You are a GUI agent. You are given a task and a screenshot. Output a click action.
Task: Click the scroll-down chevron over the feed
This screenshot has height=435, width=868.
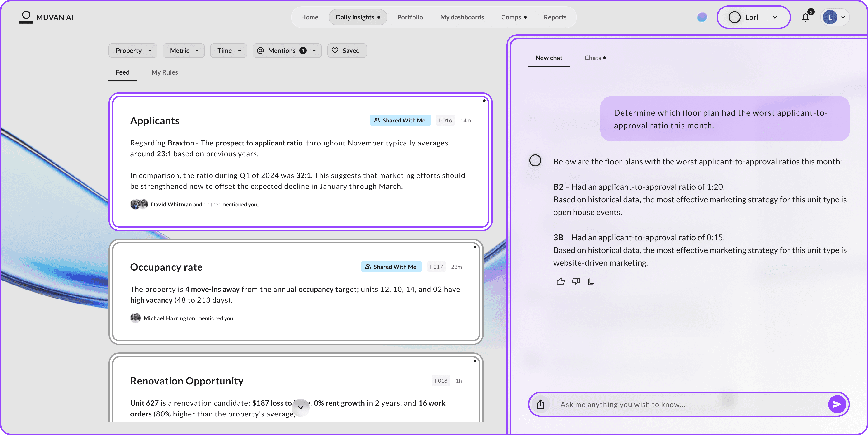(x=301, y=407)
